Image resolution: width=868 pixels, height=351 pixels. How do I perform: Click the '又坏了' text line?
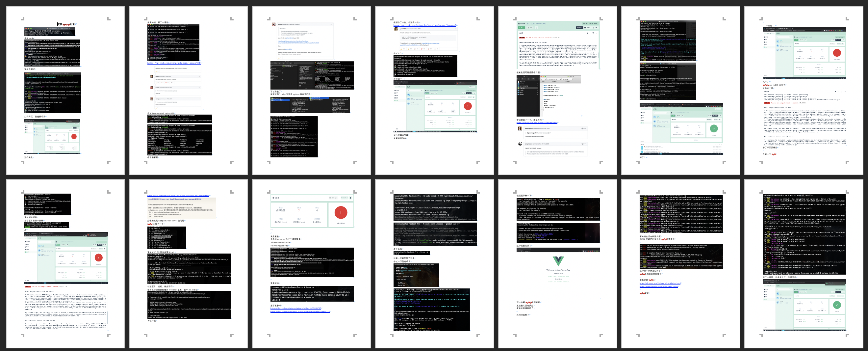[x=766, y=82]
